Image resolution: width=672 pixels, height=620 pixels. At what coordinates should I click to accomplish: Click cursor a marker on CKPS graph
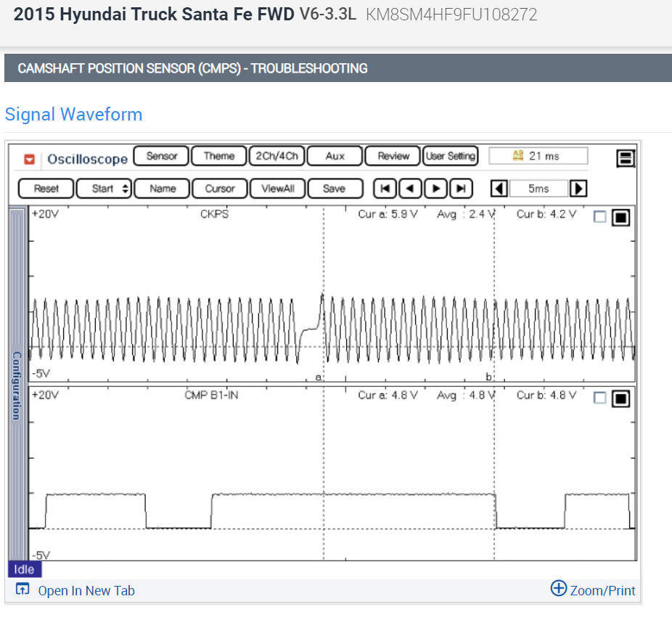(x=319, y=378)
